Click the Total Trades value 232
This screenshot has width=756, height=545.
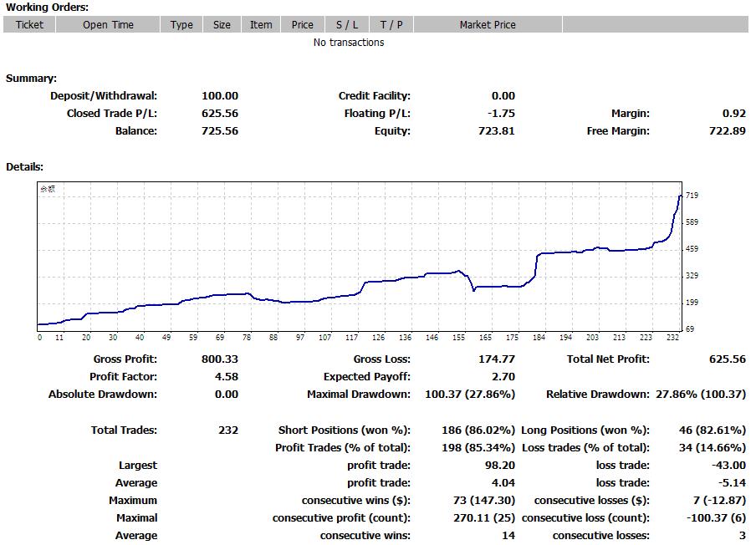point(227,430)
